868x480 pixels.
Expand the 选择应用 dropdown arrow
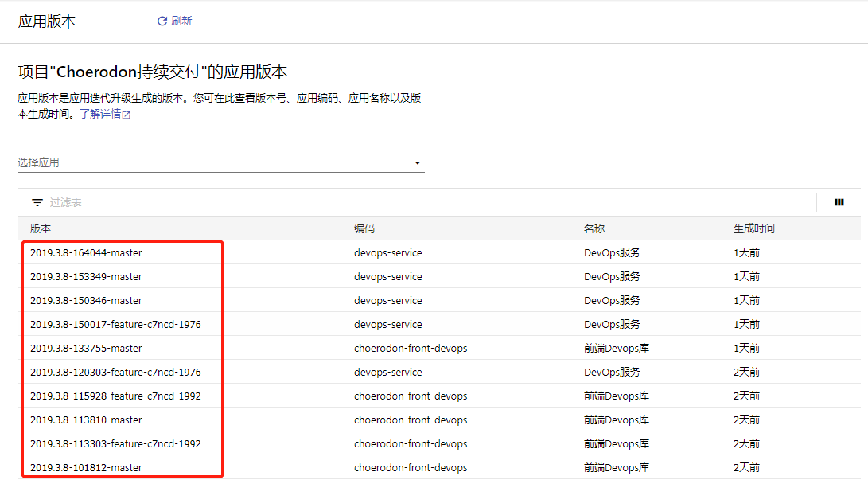(418, 162)
